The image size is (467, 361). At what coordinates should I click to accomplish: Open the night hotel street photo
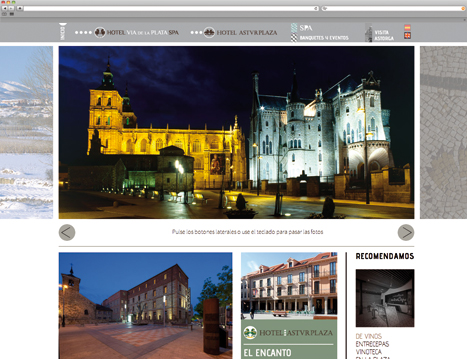pos(145,305)
